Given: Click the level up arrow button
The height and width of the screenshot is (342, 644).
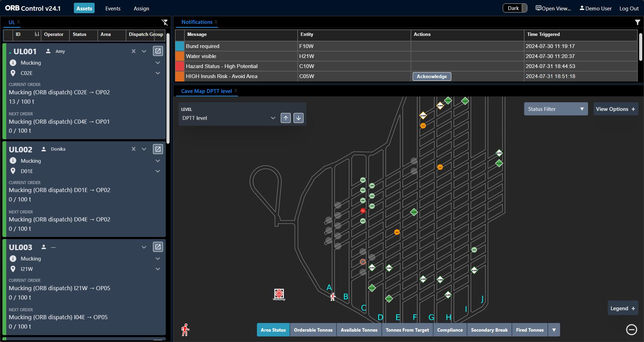Looking at the screenshot, I should click(286, 118).
